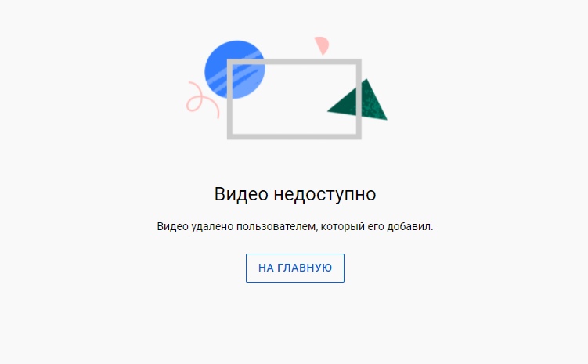Image resolution: width=588 pixels, height=364 pixels.
Task: Click the white scribble strokes on blue circle
Action: (235, 73)
